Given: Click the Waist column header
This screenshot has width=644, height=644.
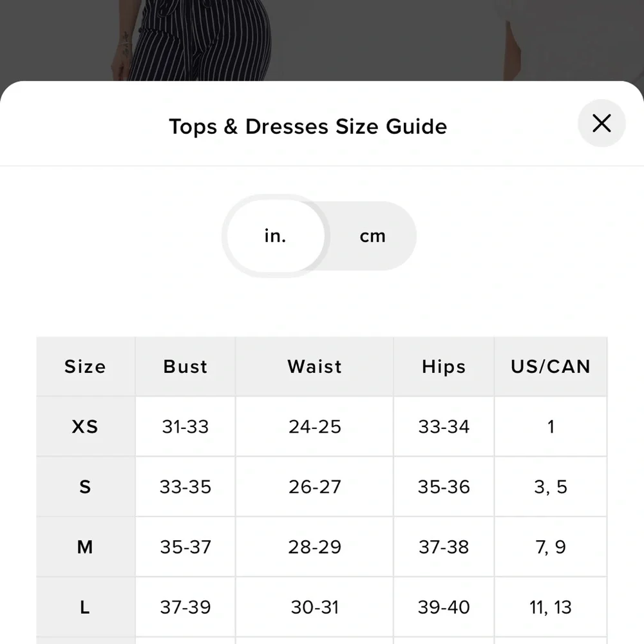Looking at the screenshot, I should 315,366.
